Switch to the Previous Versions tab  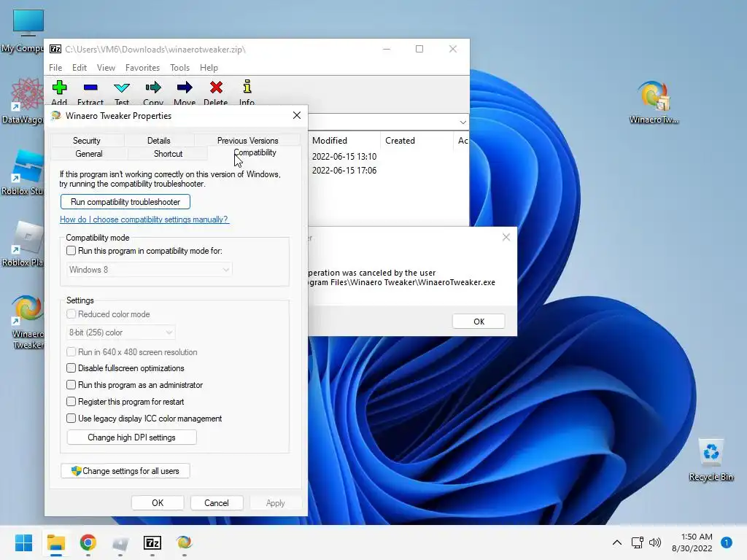pyautogui.click(x=248, y=141)
